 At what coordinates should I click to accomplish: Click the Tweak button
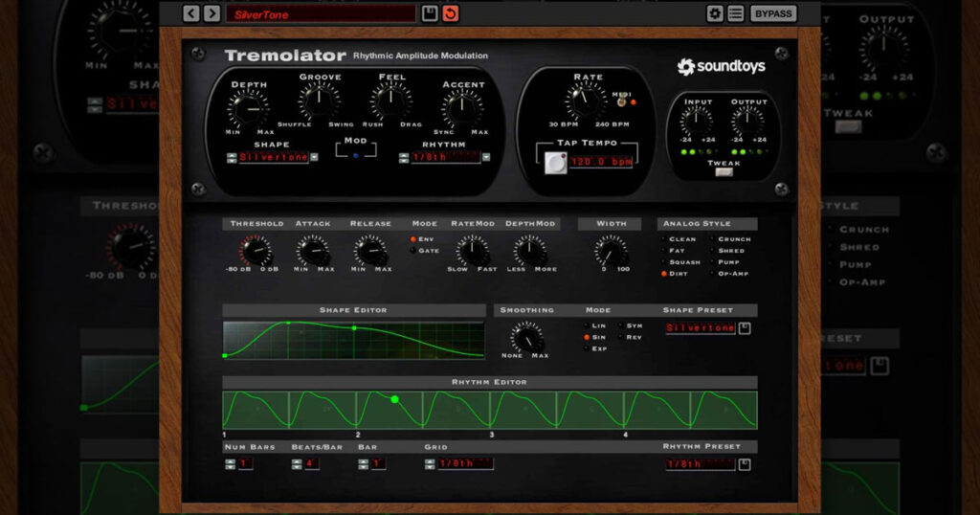[724, 172]
